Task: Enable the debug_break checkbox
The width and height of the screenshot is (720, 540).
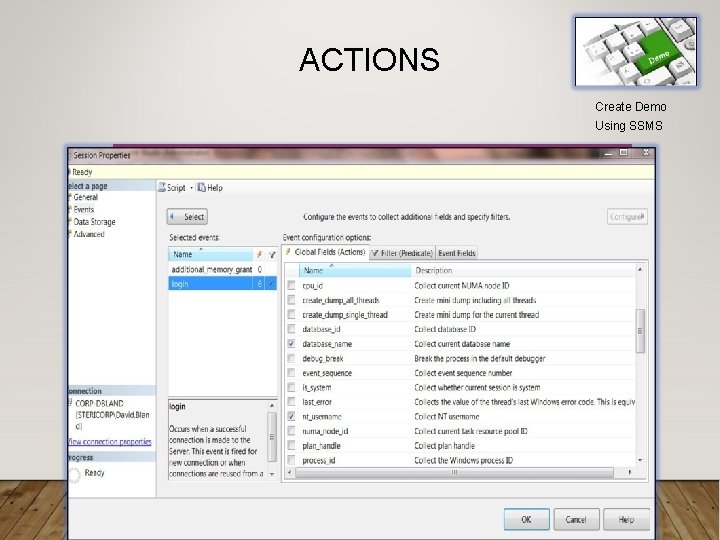Action: pyautogui.click(x=291, y=358)
